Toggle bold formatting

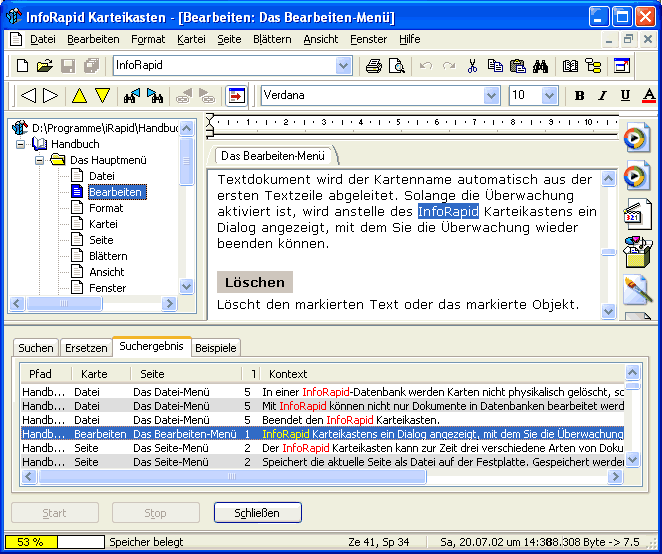[x=580, y=95]
